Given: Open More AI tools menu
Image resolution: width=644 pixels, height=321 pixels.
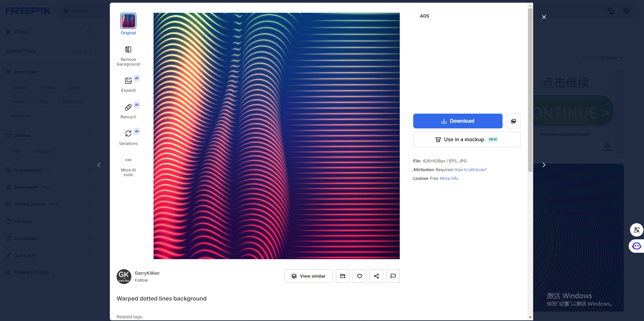Looking at the screenshot, I should tap(128, 167).
